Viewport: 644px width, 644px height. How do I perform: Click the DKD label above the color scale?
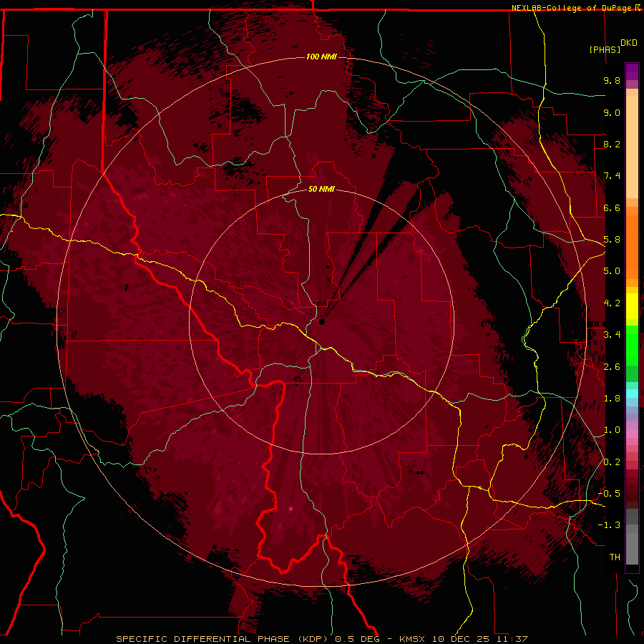[x=629, y=43]
